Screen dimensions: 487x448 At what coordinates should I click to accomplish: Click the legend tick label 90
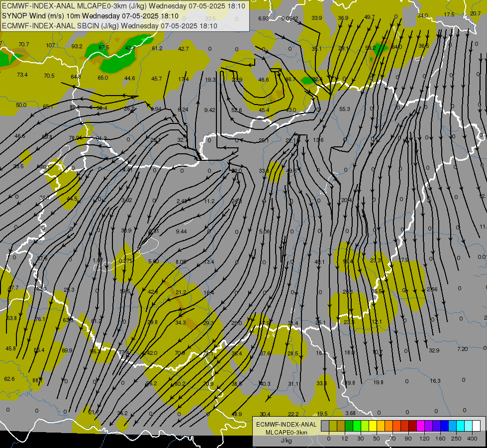coord(408,439)
